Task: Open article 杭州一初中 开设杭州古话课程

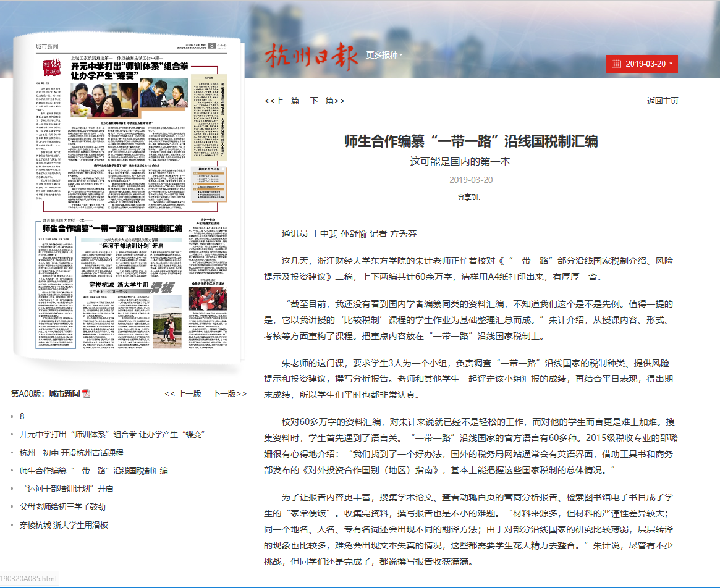Action: [72, 453]
